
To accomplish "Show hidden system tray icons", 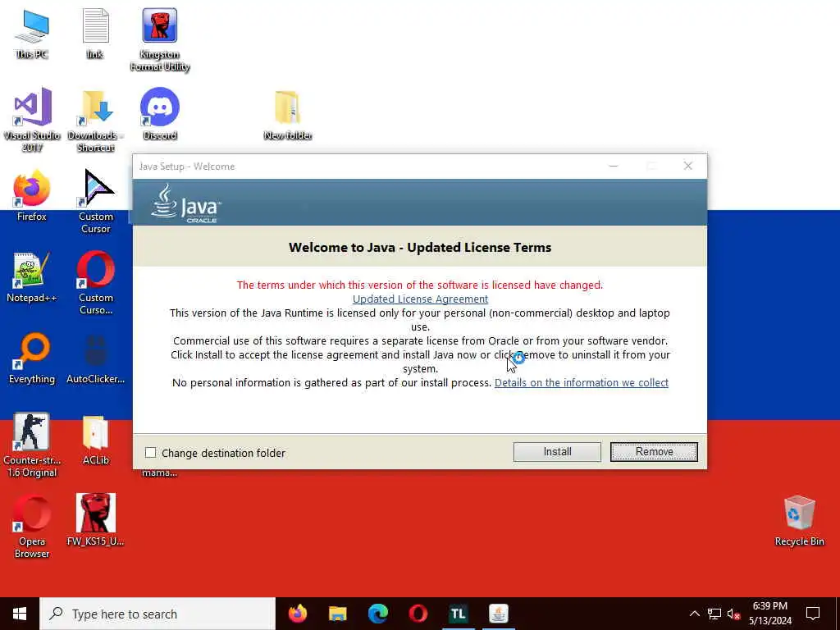I will (694, 614).
